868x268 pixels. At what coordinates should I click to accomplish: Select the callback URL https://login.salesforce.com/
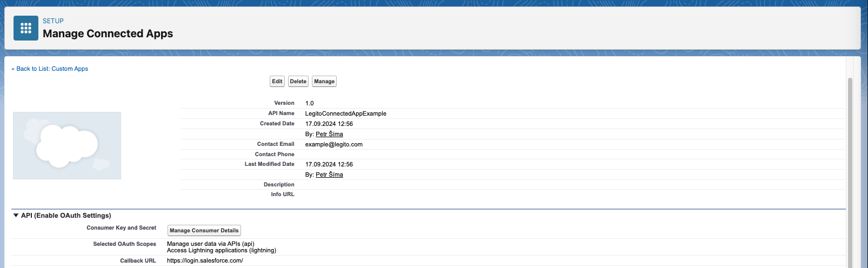(205, 260)
